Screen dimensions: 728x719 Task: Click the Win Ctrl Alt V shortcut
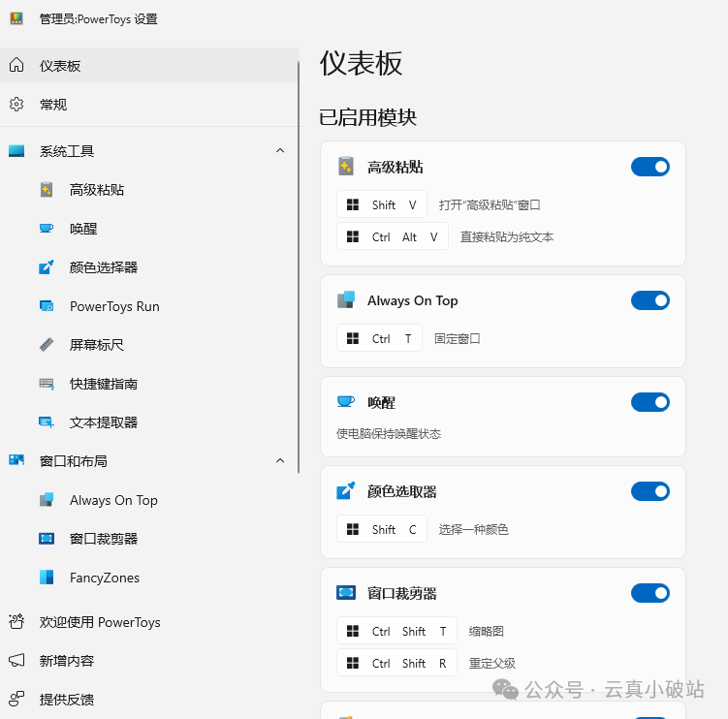pos(393,236)
